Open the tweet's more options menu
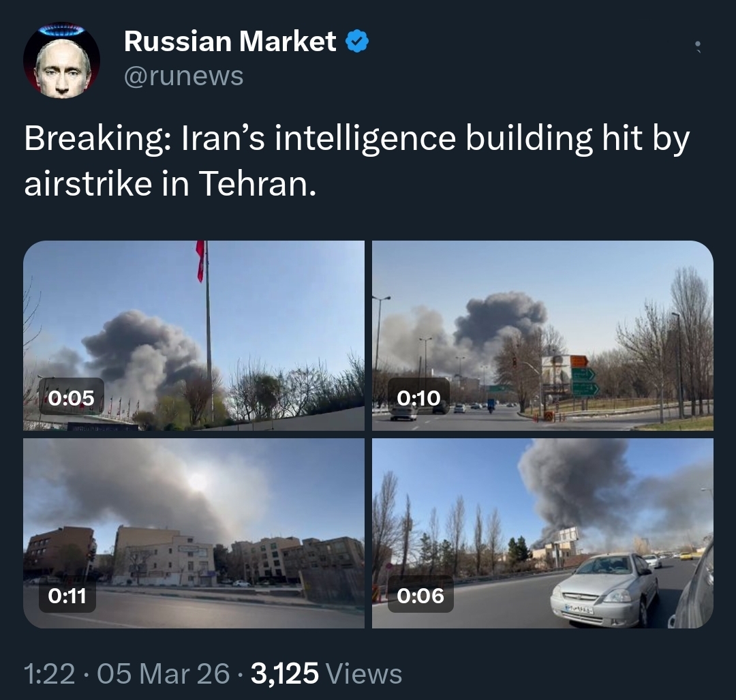The height and width of the screenshot is (700, 736). point(698,47)
